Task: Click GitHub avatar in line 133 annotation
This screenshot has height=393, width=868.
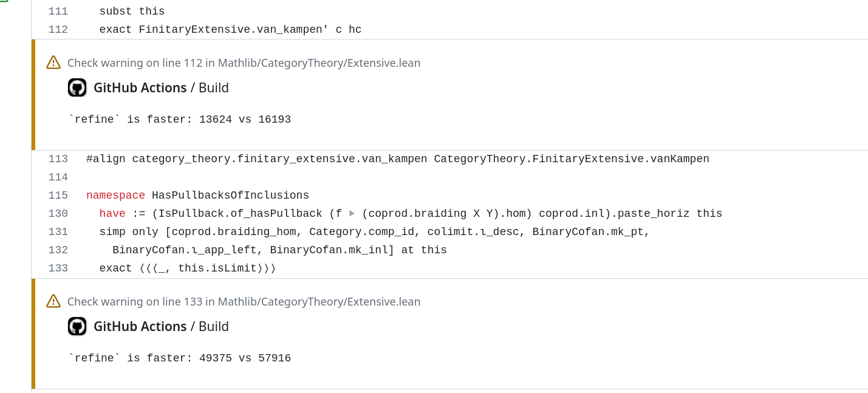Action: (x=77, y=326)
